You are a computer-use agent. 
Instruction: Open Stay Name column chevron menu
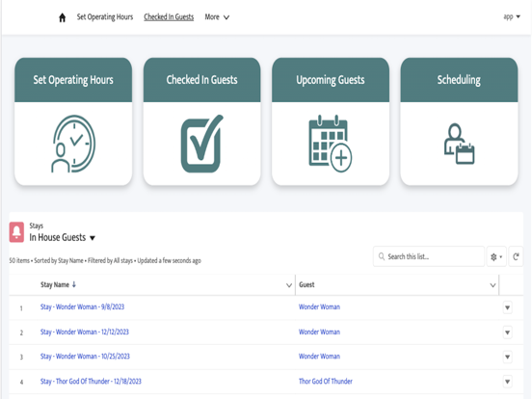289,285
